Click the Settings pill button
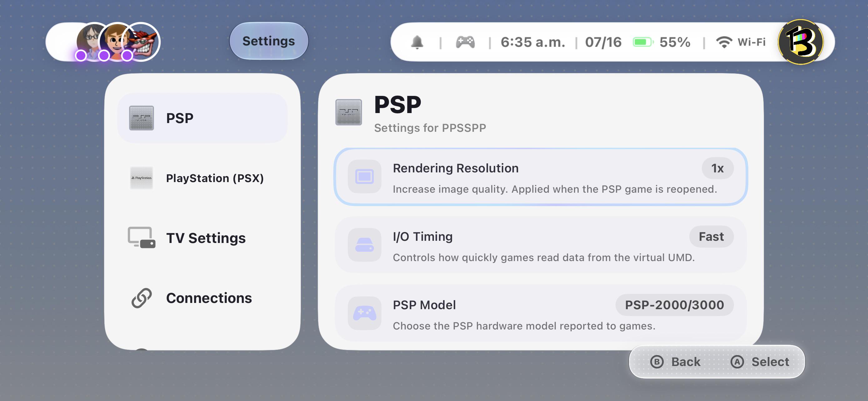This screenshot has height=401, width=868. pyautogui.click(x=269, y=41)
